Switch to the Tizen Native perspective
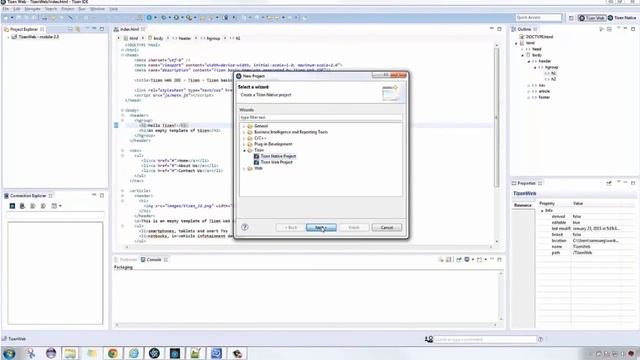Image resolution: width=640 pixels, height=360 pixels. 622,18
